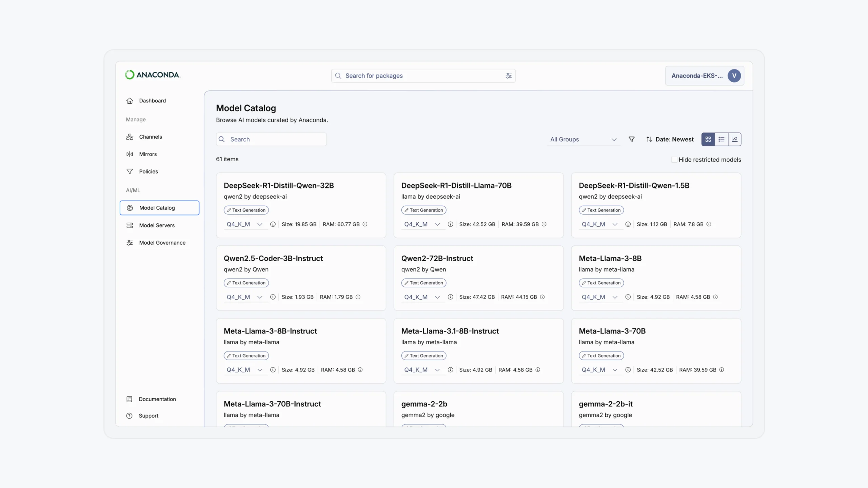Switch to chart view using the graph icon
The image size is (868, 488).
coord(735,139)
